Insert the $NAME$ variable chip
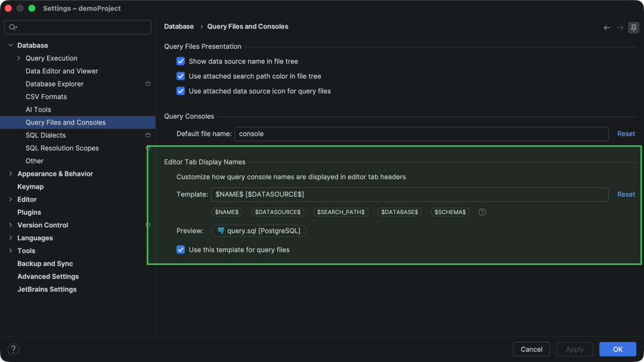The width and height of the screenshot is (644, 362). pyautogui.click(x=227, y=212)
